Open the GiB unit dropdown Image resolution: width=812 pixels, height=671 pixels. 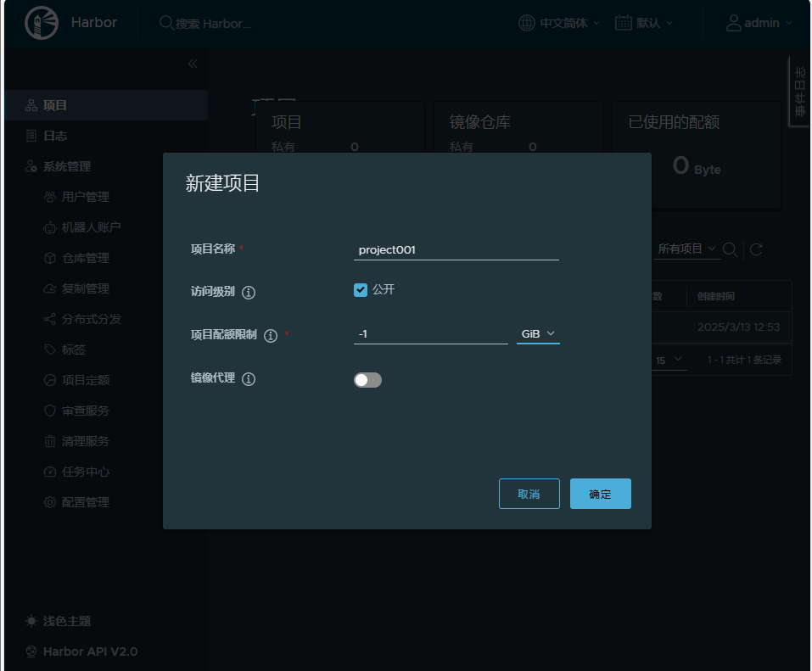[538, 334]
